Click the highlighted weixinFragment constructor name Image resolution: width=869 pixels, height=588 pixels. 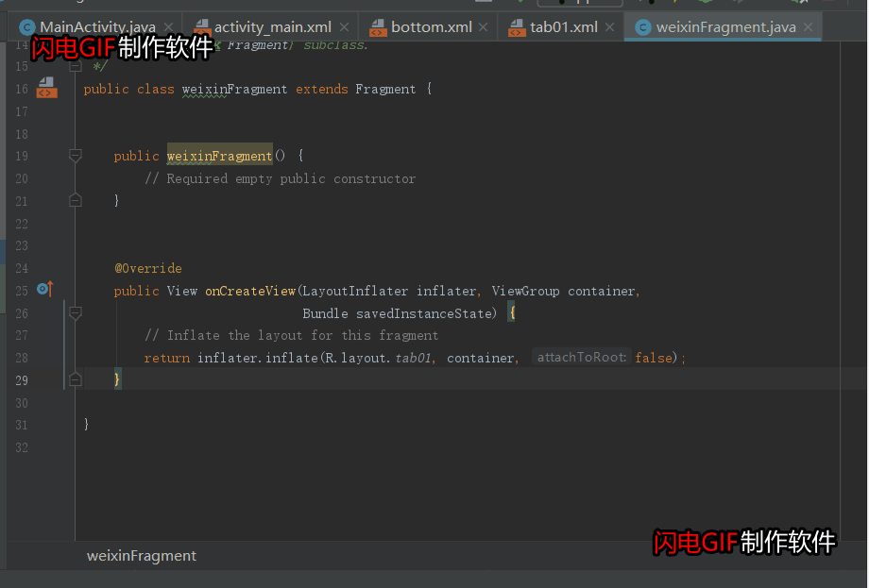pyautogui.click(x=219, y=156)
